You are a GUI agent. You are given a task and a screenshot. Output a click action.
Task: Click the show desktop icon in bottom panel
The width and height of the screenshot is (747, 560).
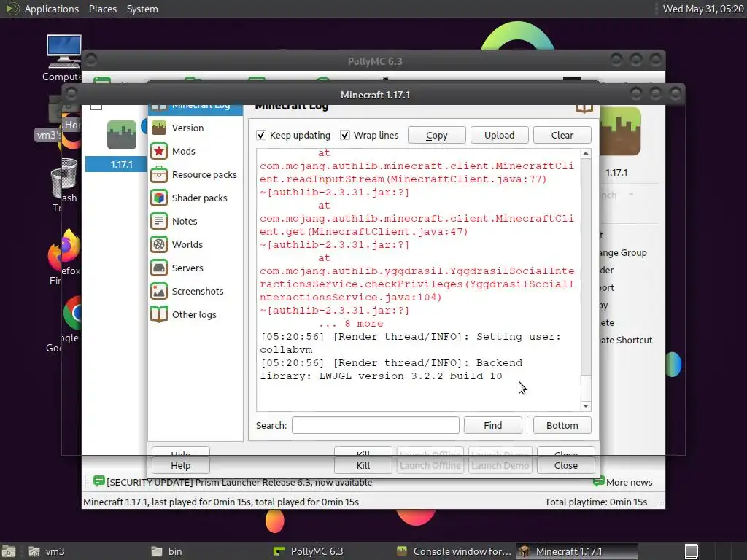click(x=9, y=551)
